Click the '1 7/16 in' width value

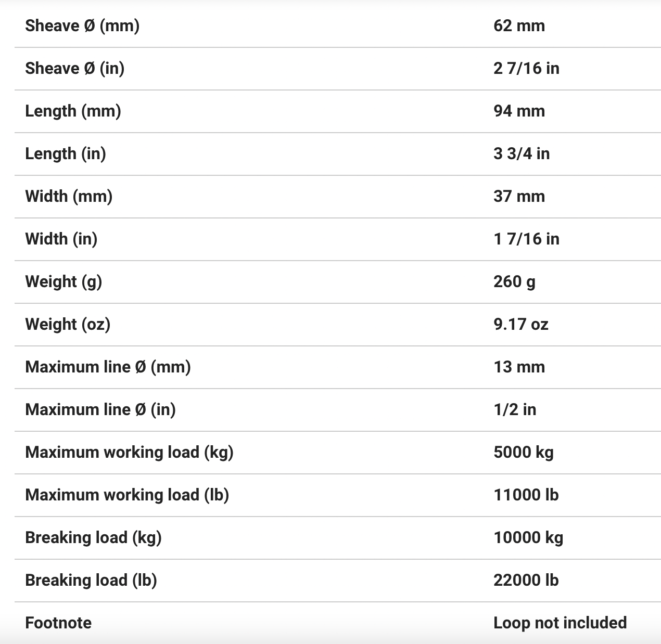(526, 239)
